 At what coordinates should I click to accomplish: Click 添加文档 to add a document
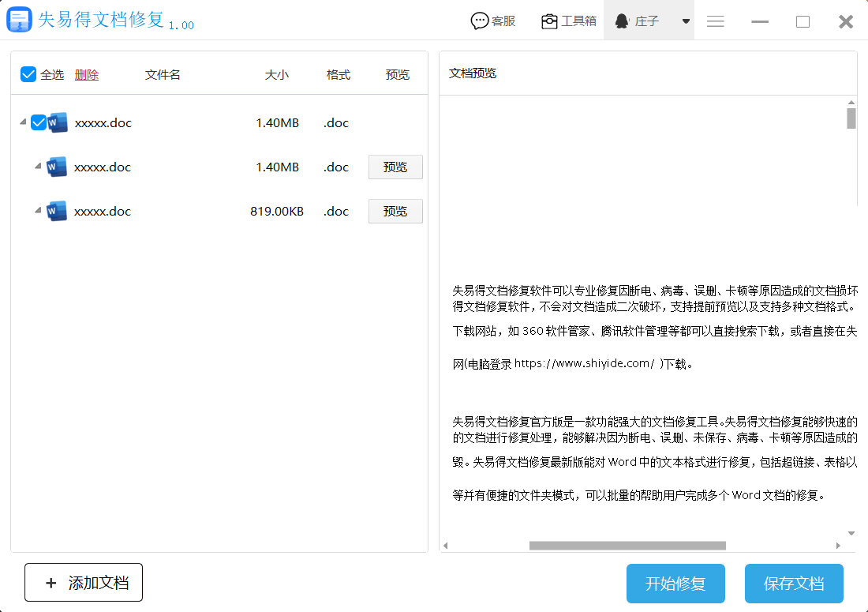(84, 583)
